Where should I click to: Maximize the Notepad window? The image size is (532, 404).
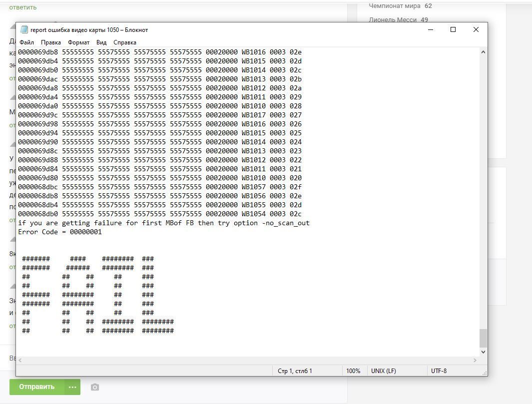[x=453, y=30]
